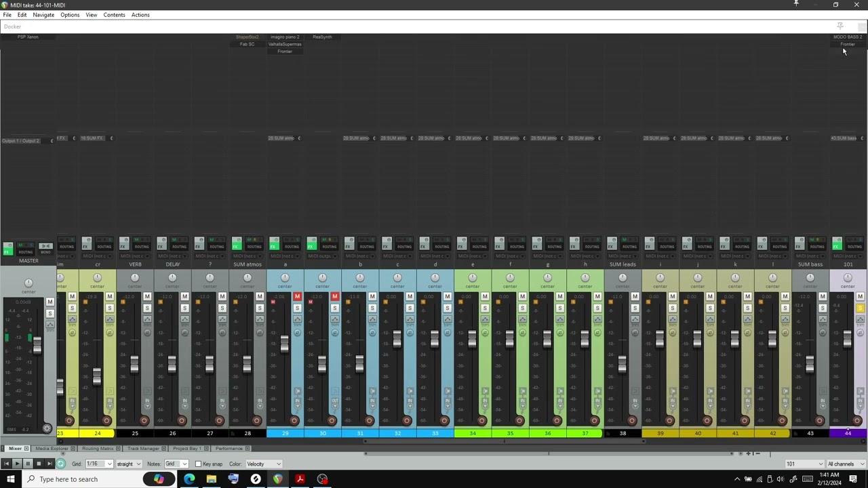868x488 pixels.
Task: Stop playback in the transport bar
Action: point(39,464)
